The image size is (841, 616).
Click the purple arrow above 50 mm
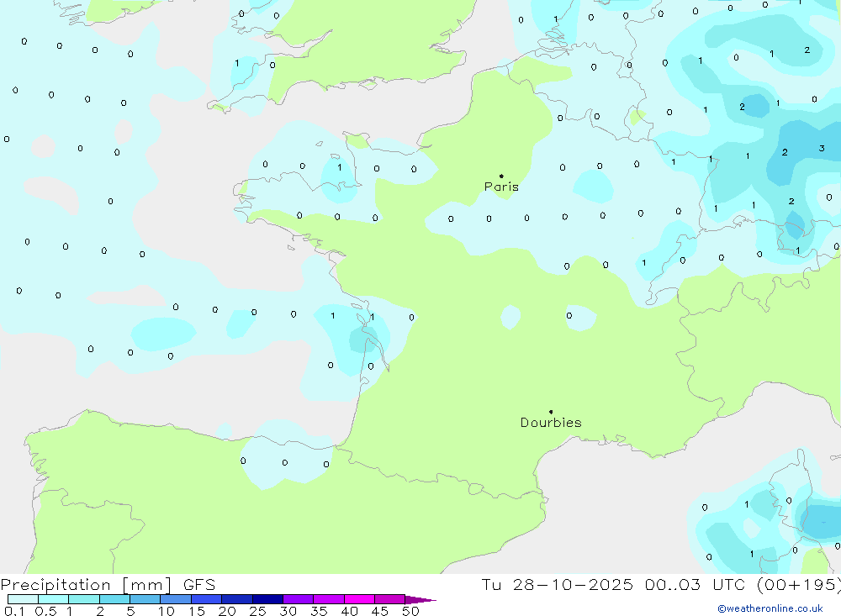(420, 600)
